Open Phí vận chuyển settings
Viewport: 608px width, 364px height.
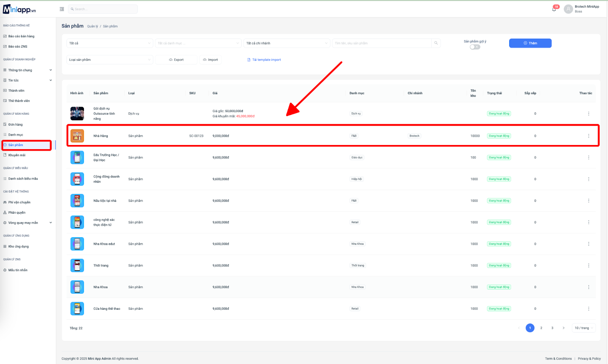[19, 202]
